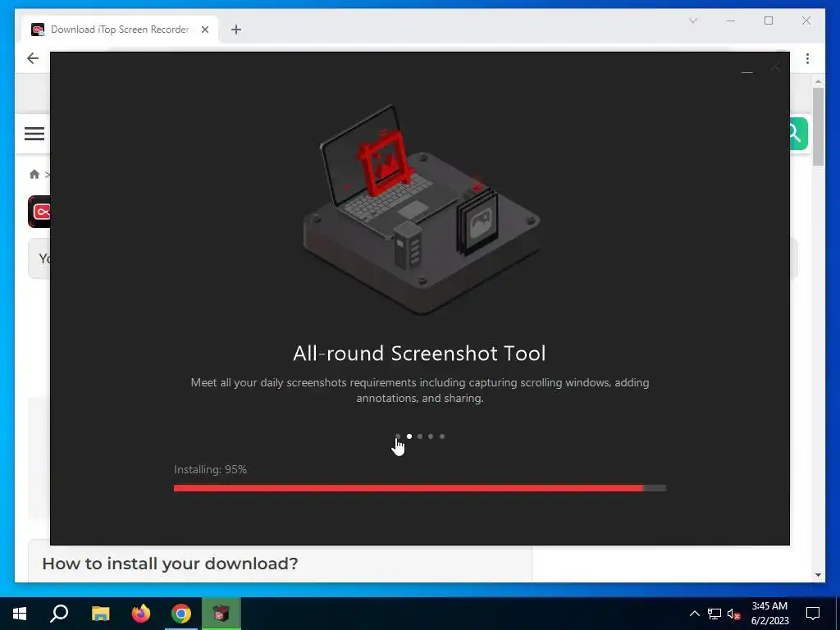The height and width of the screenshot is (630, 840).
Task: Click the iTop installer taskbar icon
Action: coord(221,614)
